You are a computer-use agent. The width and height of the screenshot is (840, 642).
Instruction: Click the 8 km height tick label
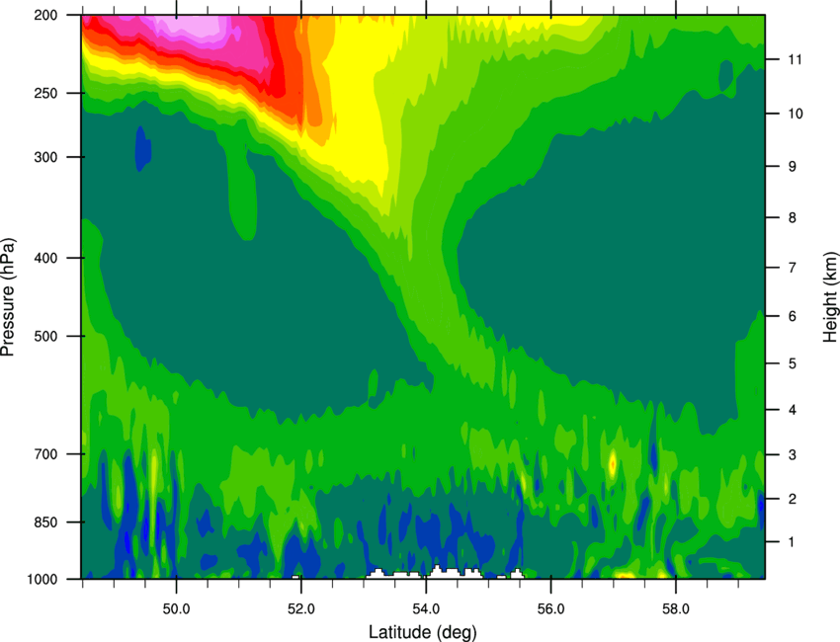[793, 218]
